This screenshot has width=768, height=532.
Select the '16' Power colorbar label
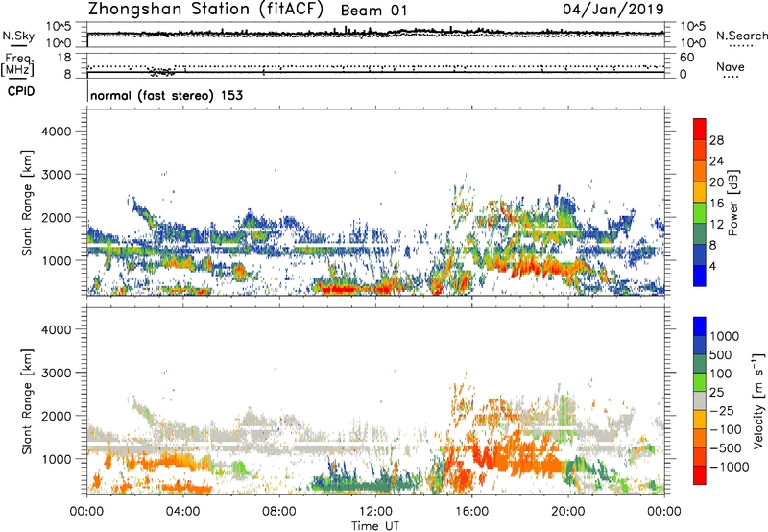click(716, 204)
